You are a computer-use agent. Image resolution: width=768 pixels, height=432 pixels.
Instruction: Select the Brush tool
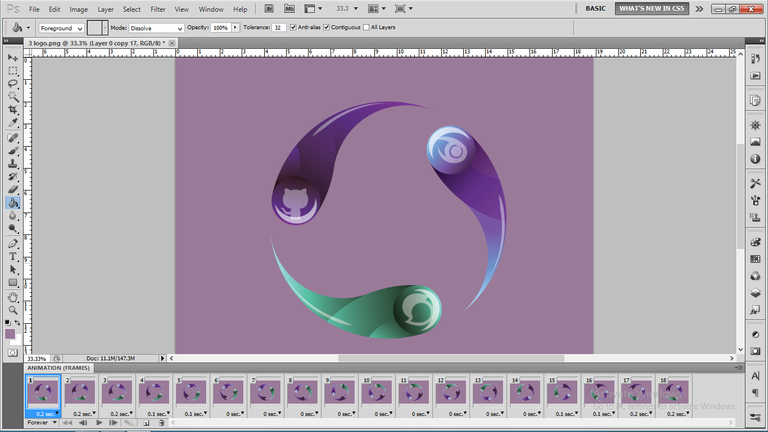point(13,151)
